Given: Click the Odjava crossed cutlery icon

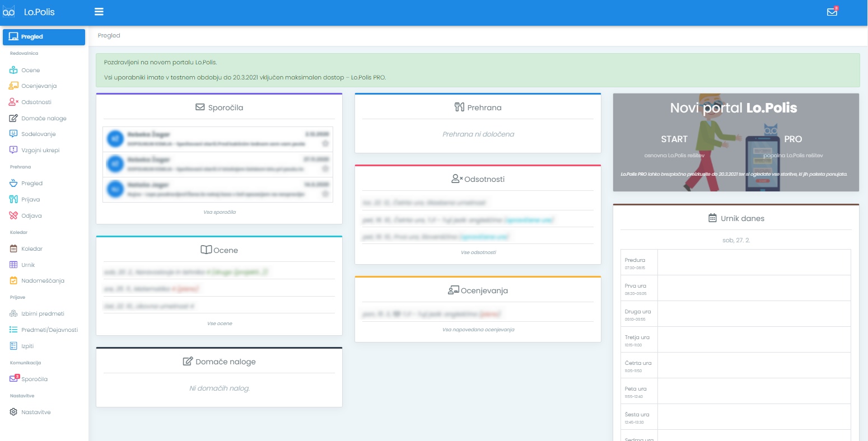Looking at the screenshot, I should (x=13, y=215).
